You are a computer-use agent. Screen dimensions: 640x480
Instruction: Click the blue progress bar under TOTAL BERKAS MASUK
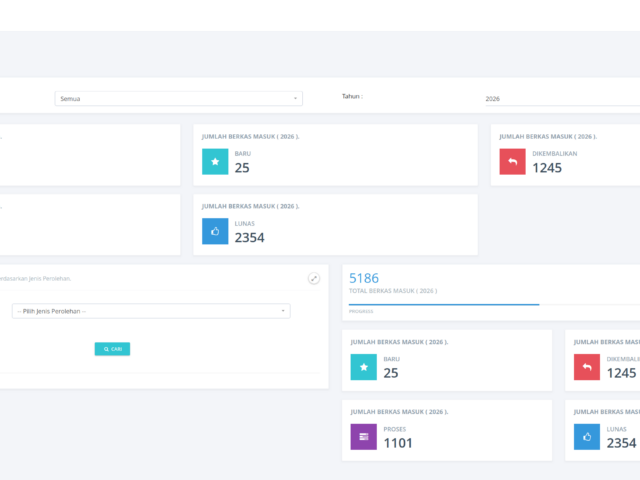[444, 304]
